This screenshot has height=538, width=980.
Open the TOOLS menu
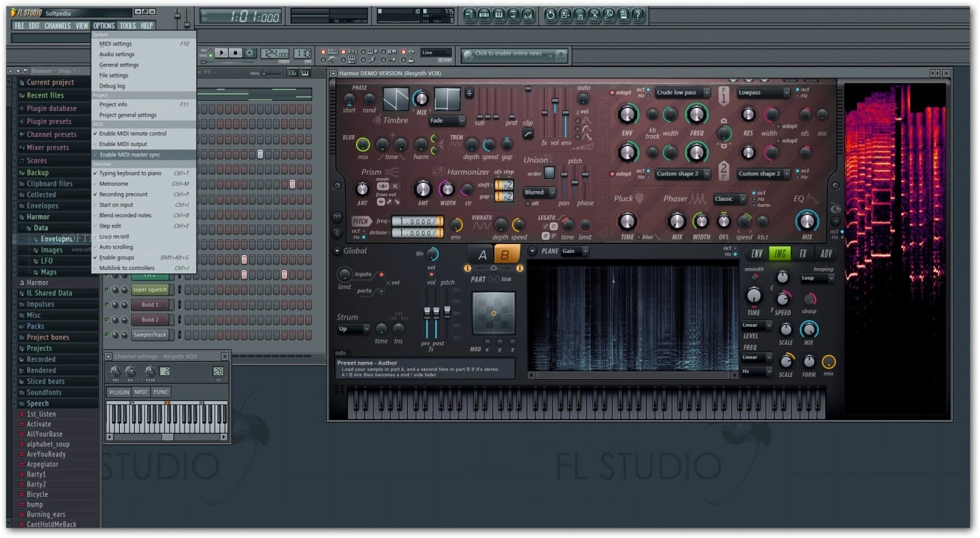coord(128,25)
